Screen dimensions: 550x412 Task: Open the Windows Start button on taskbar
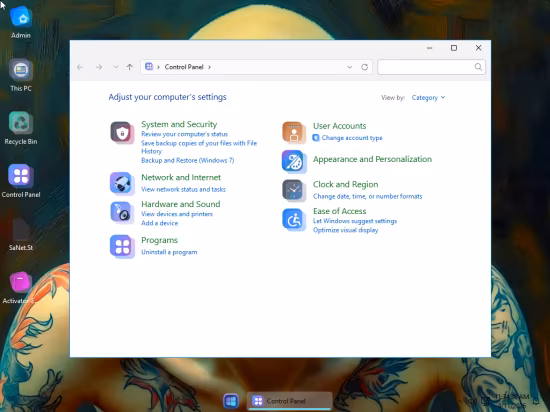(x=231, y=401)
